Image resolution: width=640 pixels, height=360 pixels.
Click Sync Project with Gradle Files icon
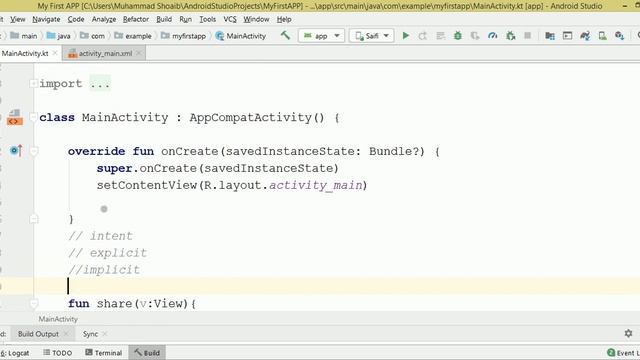[585, 36]
